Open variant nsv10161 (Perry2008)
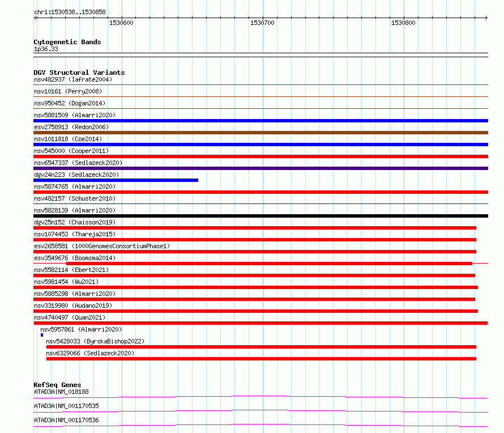Viewport: 504px width, 433px height. pyautogui.click(x=68, y=91)
